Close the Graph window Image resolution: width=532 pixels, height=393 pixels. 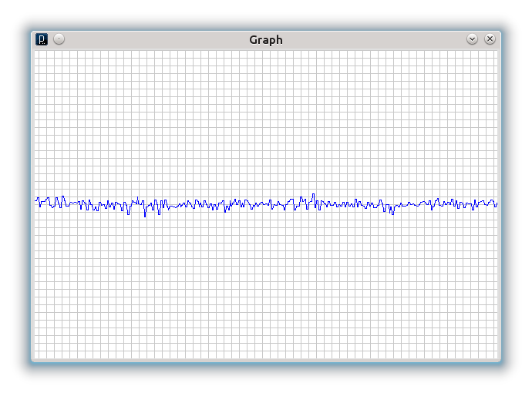[490, 39]
